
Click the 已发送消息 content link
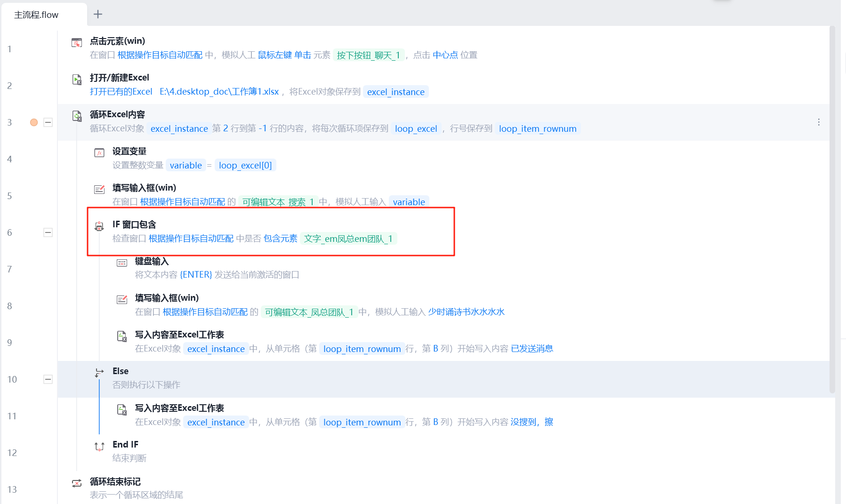pyautogui.click(x=532, y=349)
